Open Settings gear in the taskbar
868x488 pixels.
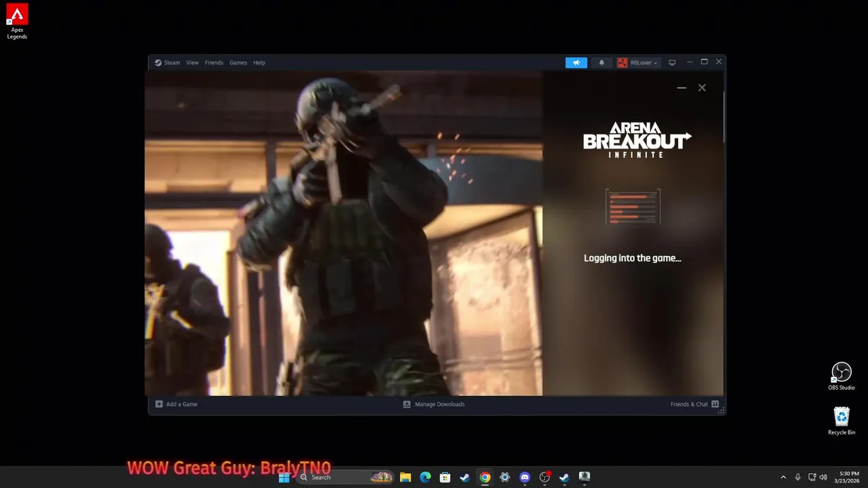click(x=505, y=477)
